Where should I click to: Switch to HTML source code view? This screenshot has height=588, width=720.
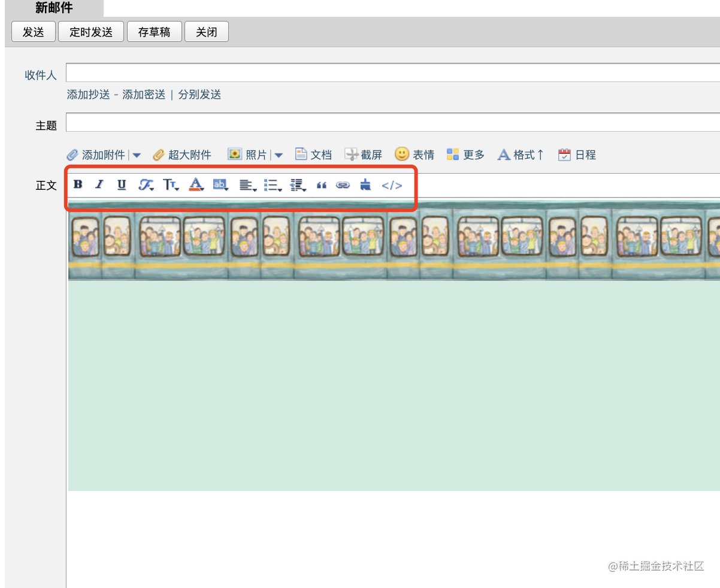point(392,185)
